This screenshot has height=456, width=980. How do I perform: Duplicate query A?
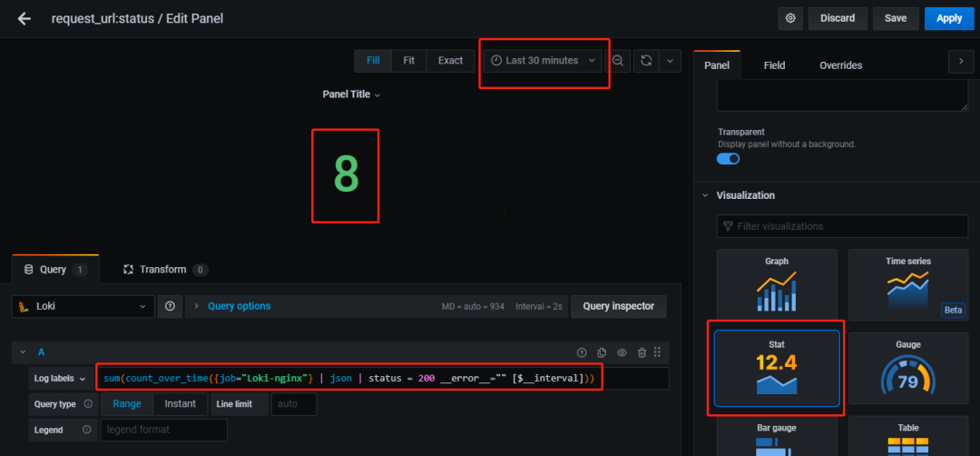[602, 352]
